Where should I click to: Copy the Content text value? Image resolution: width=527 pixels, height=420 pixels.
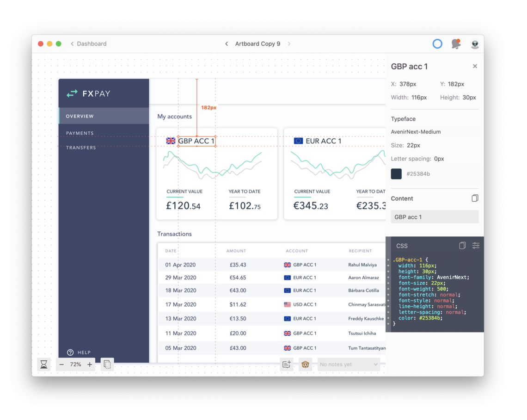tap(474, 197)
